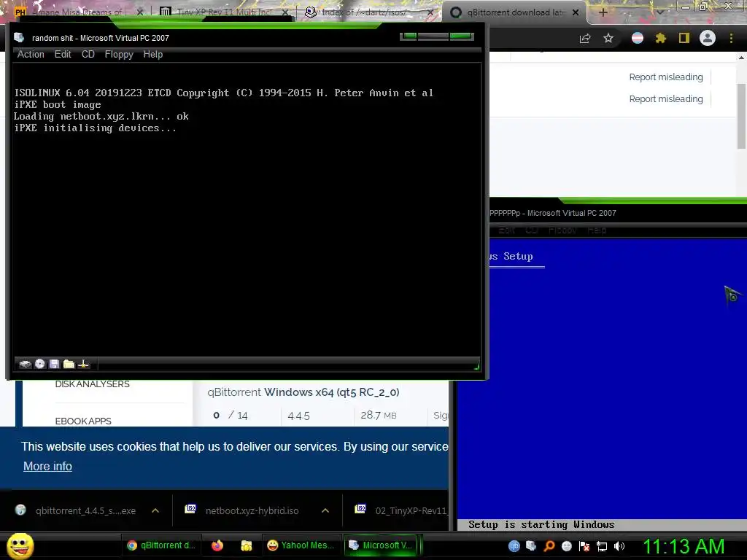Expand options for qbittorrent exe download
Viewport: 747px width, 560px height.
point(155,510)
